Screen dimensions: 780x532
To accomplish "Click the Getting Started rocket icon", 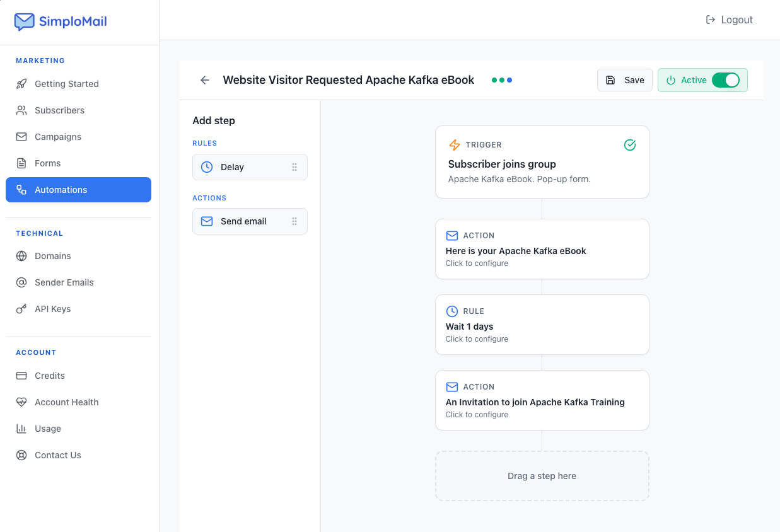I will pyautogui.click(x=21, y=84).
